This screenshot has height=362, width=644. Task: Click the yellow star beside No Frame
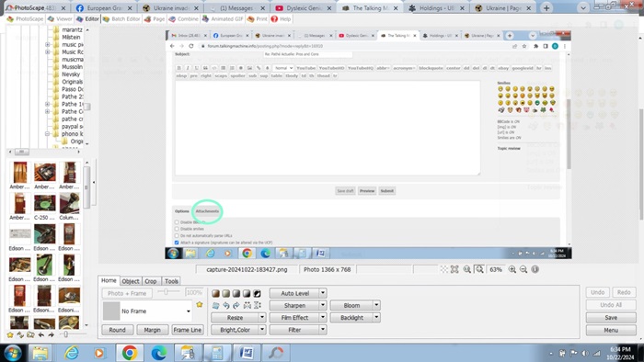[200, 305]
